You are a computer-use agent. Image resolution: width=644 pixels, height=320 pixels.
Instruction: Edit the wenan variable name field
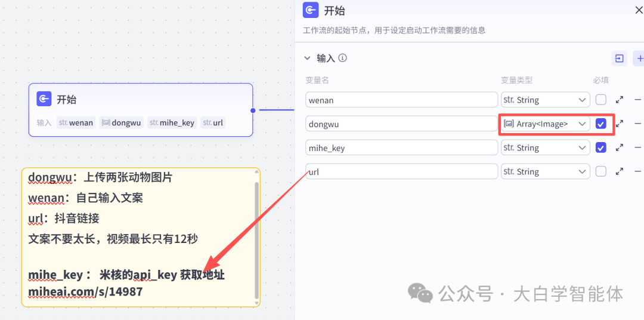[x=402, y=100]
